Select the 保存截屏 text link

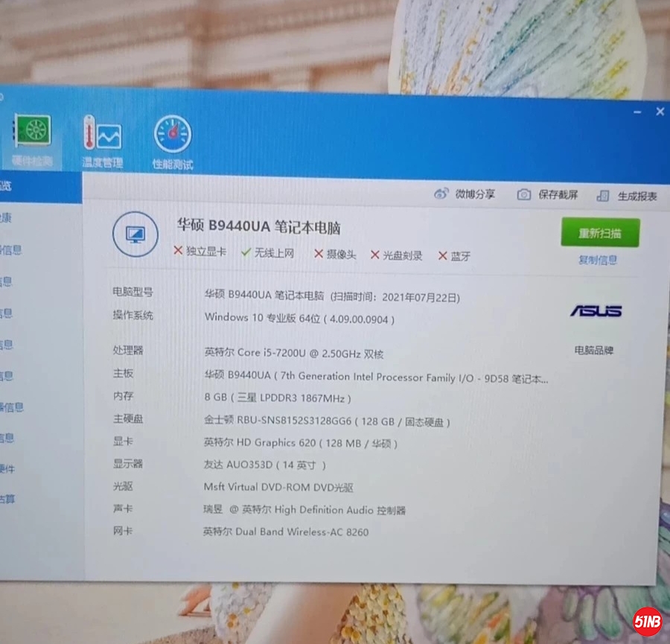pos(558,195)
